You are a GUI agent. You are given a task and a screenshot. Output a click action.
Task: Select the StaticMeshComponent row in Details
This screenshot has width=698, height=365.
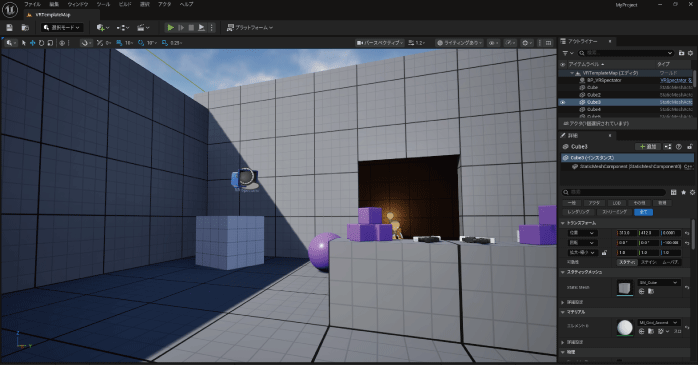627,166
